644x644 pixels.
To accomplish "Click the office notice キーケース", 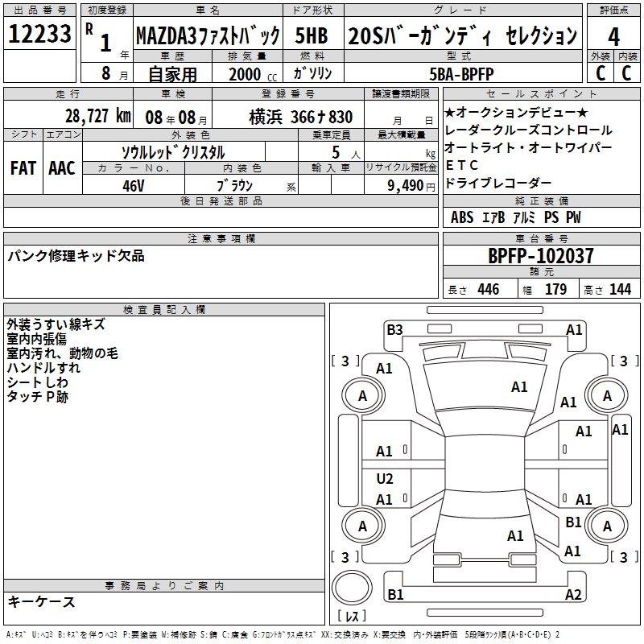I will click(41, 601).
